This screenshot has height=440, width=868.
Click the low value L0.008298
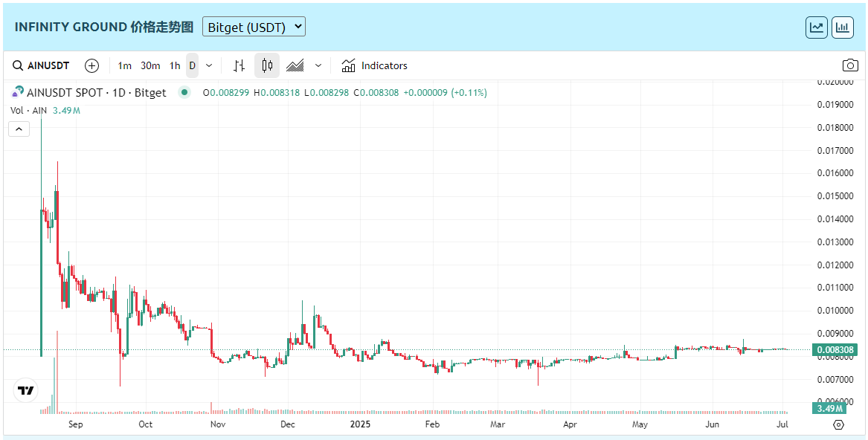326,93
